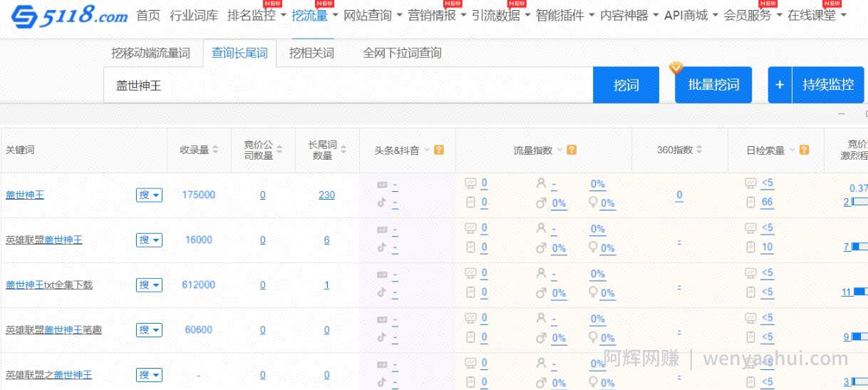This screenshot has height=390, width=868.
Task: Open the 全网下拉词查询 tab
Action: pyautogui.click(x=402, y=53)
